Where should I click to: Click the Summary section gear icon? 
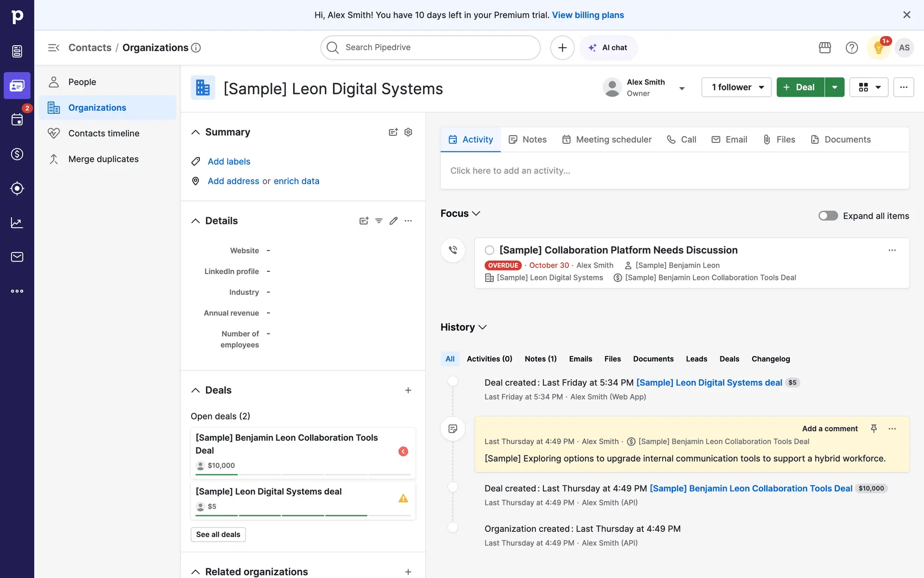tap(408, 132)
